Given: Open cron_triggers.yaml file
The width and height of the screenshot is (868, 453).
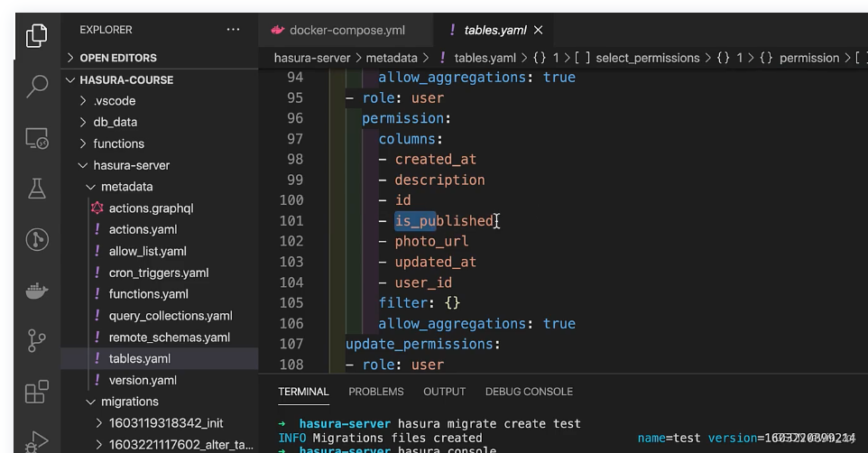Looking at the screenshot, I should 158,273.
